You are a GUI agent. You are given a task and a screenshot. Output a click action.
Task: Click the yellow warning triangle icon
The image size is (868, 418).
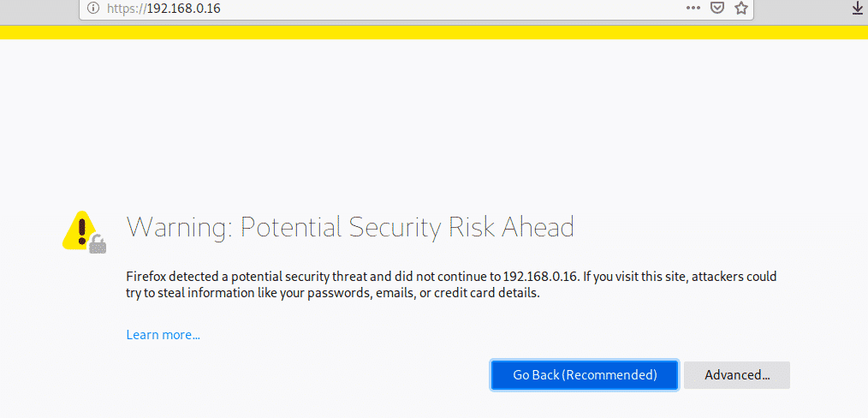[x=79, y=229]
